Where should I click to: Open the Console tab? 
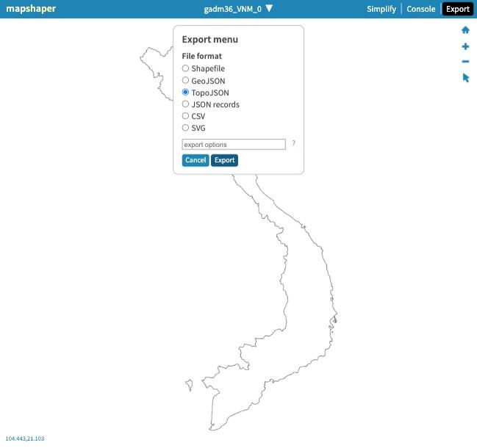click(420, 9)
